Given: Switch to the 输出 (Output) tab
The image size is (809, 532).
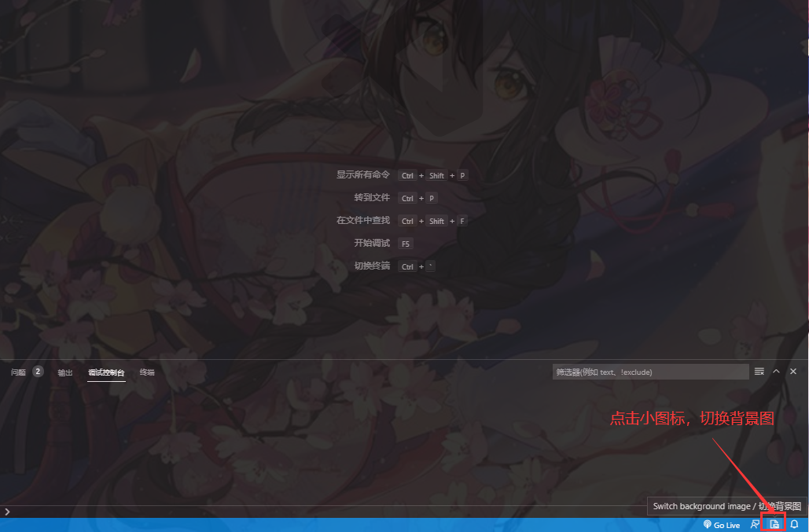Looking at the screenshot, I should tap(65, 372).
